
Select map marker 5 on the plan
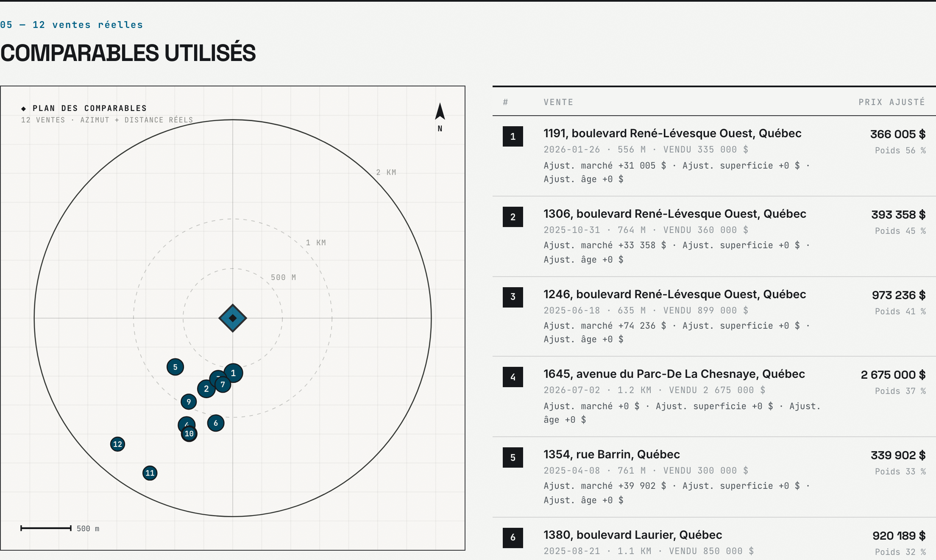pos(175,367)
